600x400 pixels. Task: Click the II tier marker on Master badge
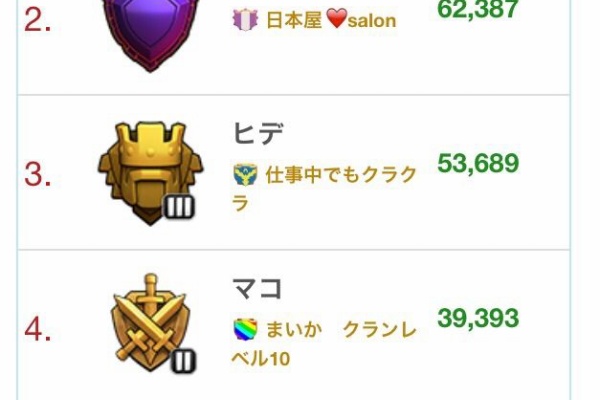pos(183,361)
